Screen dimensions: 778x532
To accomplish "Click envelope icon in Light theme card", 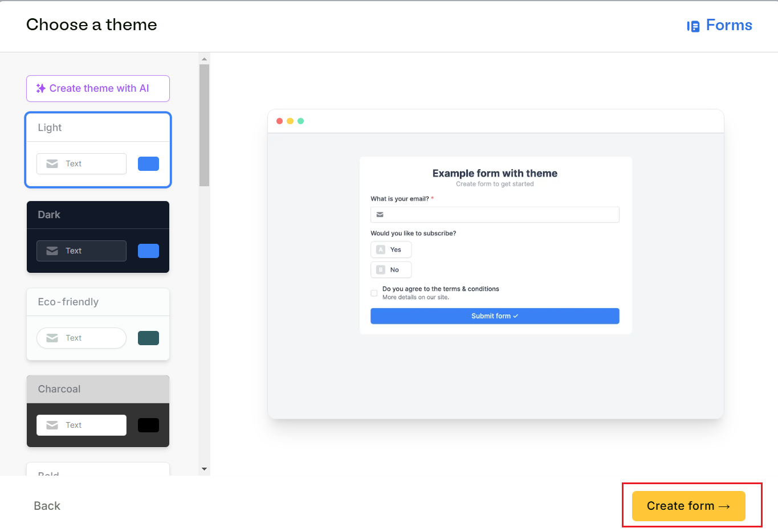I will pos(52,163).
